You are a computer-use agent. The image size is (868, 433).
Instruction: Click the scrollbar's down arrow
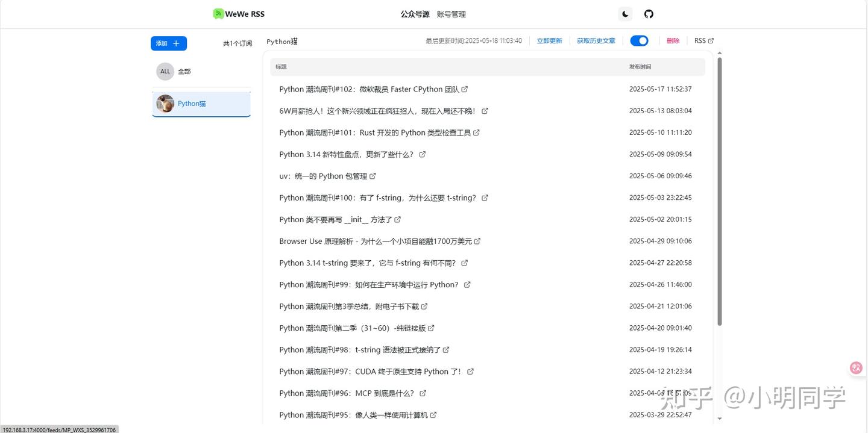(x=720, y=419)
